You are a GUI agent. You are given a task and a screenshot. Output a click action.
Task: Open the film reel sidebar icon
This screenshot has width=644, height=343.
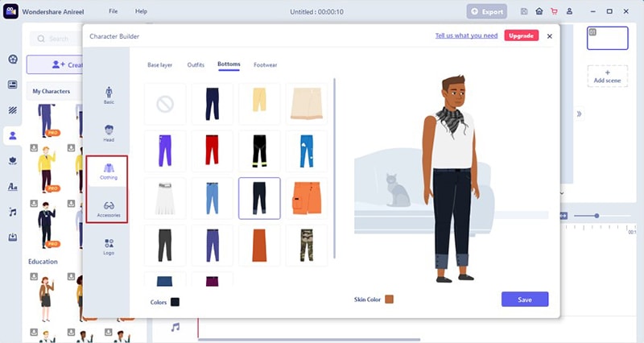13,59
